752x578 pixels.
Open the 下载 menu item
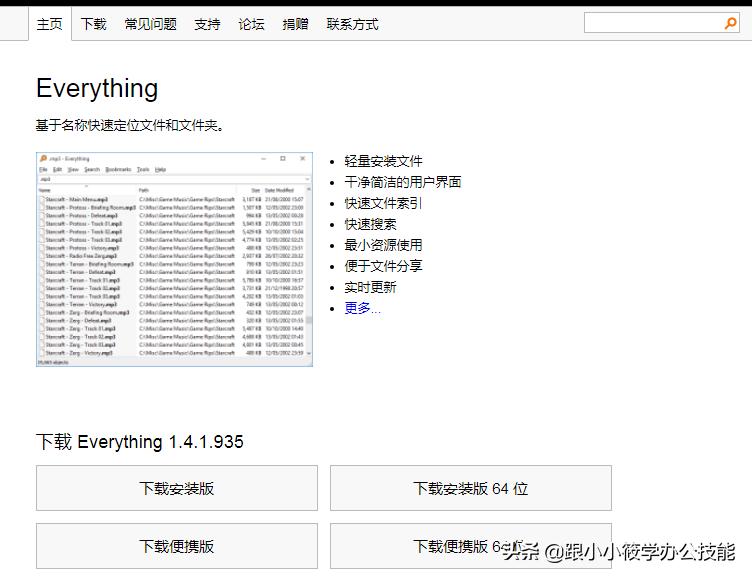coord(94,24)
